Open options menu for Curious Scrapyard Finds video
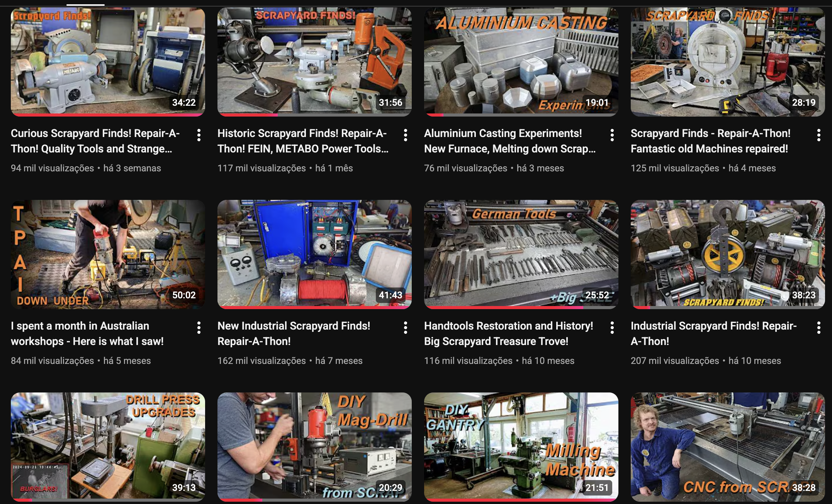 (199, 135)
